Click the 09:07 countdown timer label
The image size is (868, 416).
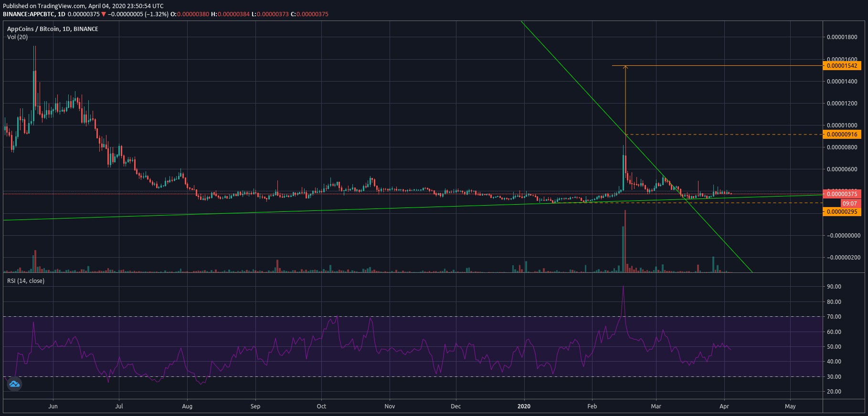tap(850, 203)
